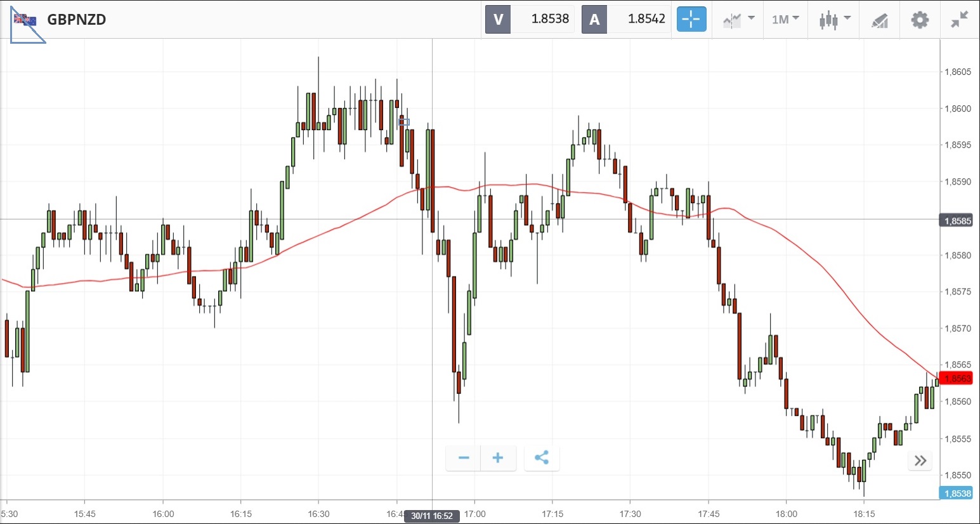The height and width of the screenshot is (524, 980).
Task: Zoom in the chart with plus button
Action: tap(498, 458)
